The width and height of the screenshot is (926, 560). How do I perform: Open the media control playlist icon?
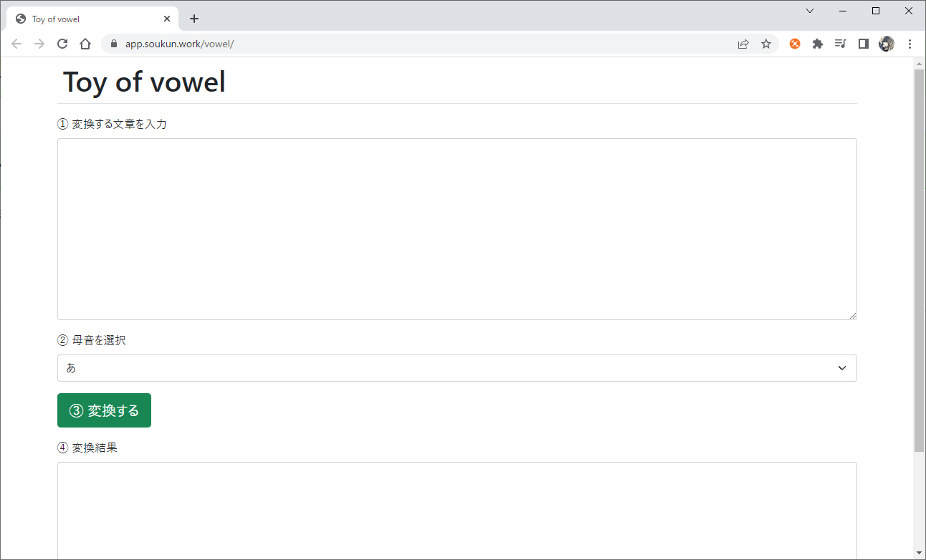[x=841, y=44]
